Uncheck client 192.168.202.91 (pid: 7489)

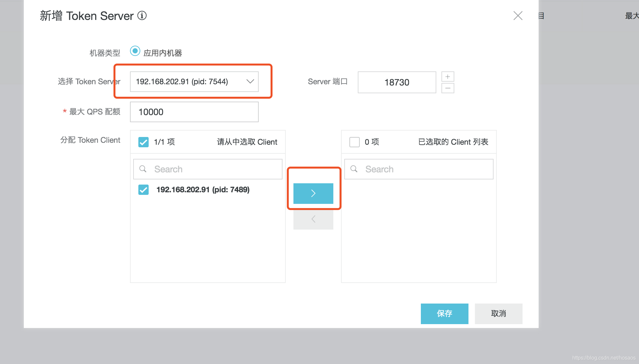144,190
